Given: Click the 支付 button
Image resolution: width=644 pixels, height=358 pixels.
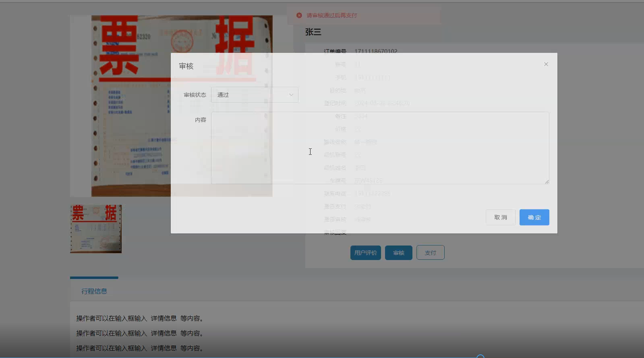Looking at the screenshot, I should coord(431,253).
